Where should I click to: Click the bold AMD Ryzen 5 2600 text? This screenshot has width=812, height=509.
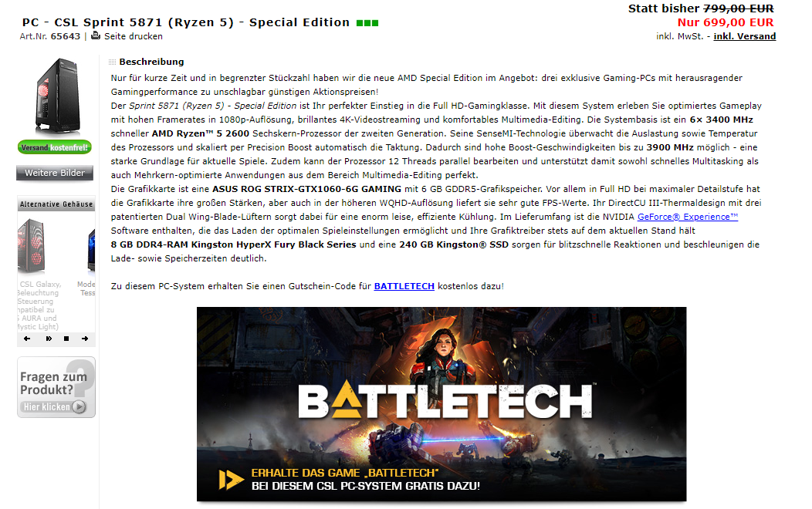(201, 133)
